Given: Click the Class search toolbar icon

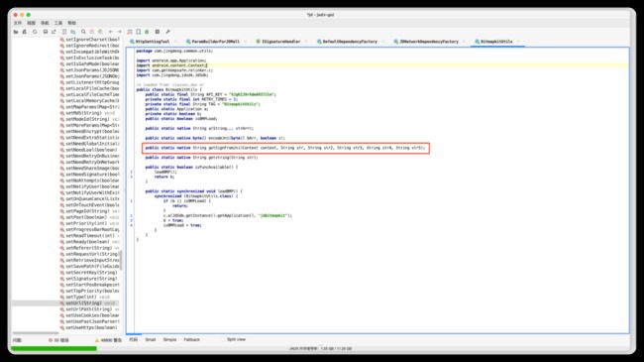Looking at the screenshot, I should (x=92, y=32).
